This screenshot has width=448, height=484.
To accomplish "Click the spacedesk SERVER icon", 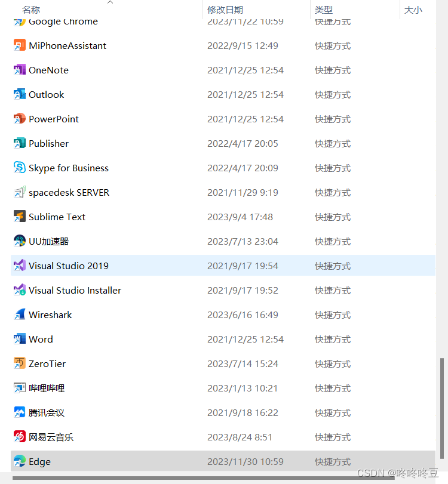I will [x=20, y=192].
